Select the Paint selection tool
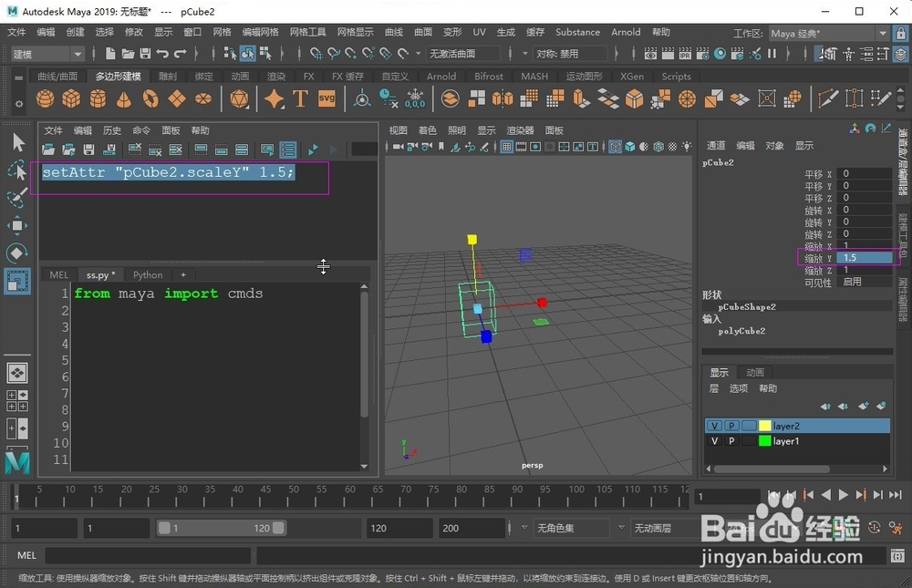This screenshot has height=588, width=912. coord(17,198)
